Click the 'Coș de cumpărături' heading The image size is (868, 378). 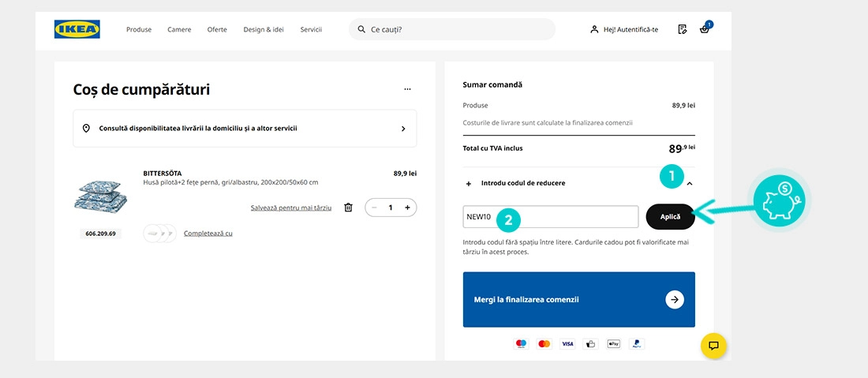(142, 90)
